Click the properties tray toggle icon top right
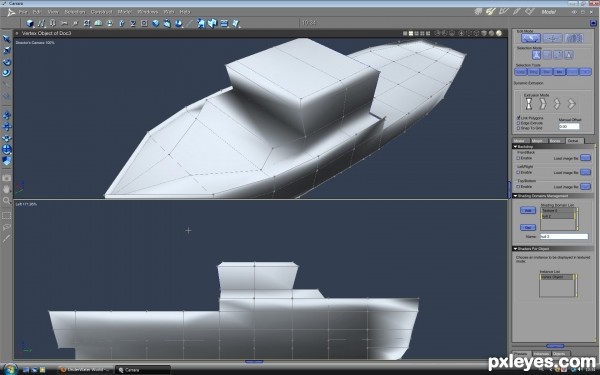This screenshot has width=600, height=375. [x=593, y=23]
